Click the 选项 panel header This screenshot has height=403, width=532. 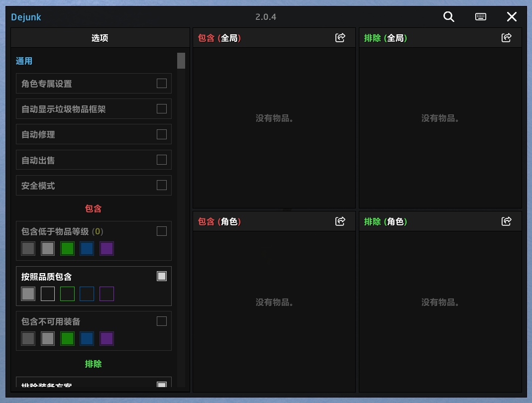point(100,38)
